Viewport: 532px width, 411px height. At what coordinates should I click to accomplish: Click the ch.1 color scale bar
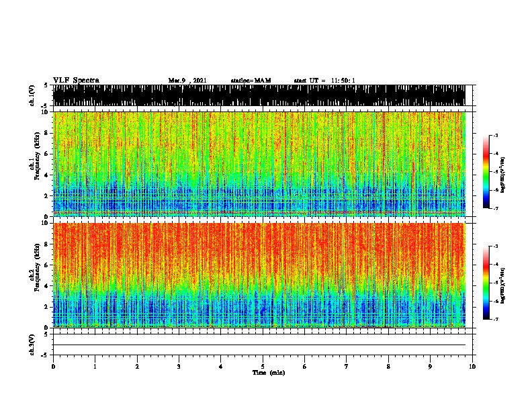[x=486, y=172]
